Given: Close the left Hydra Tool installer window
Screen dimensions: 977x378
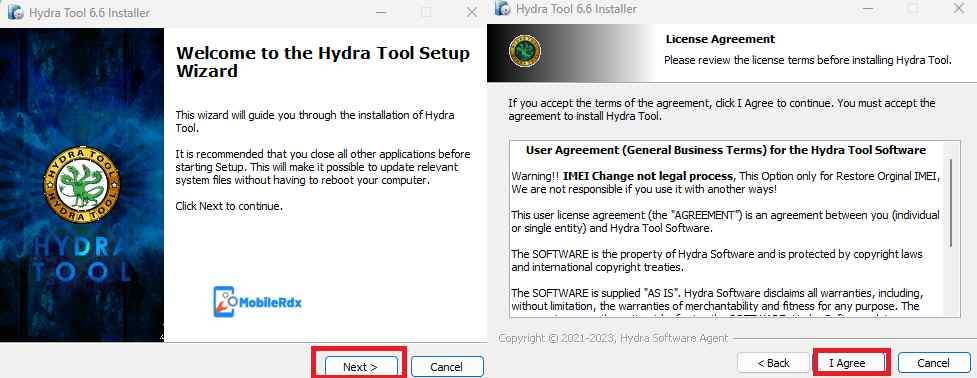Looking at the screenshot, I should [472, 12].
